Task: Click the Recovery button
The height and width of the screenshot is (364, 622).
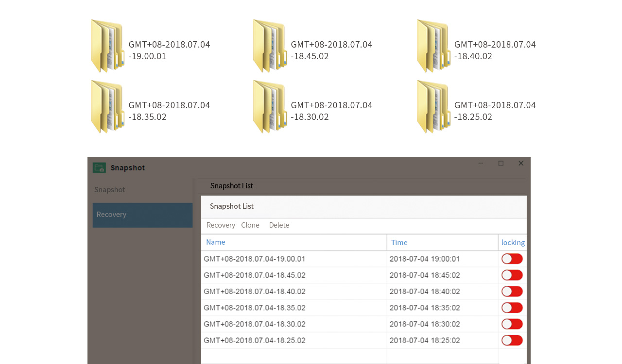Action: [x=221, y=225]
